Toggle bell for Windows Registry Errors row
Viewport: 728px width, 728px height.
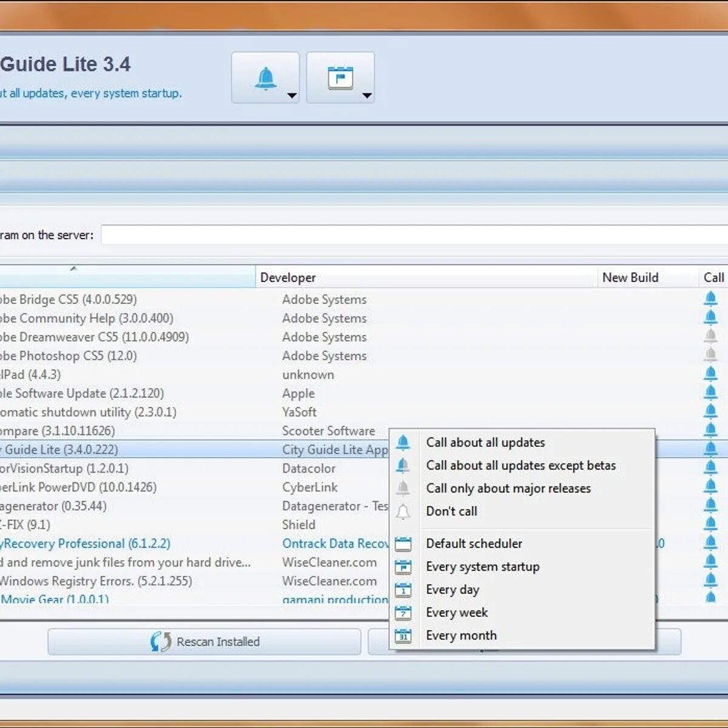tap(710, 581)
